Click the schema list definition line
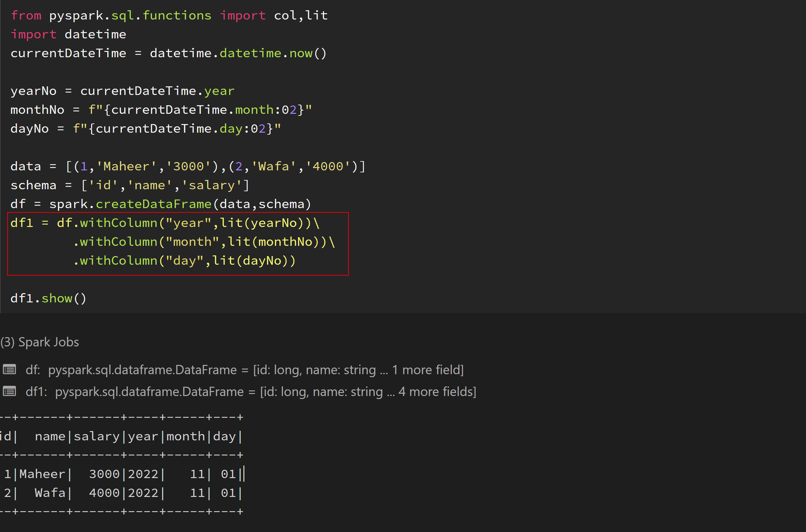This screenshot has width=806, height=532. click(129, 185)
